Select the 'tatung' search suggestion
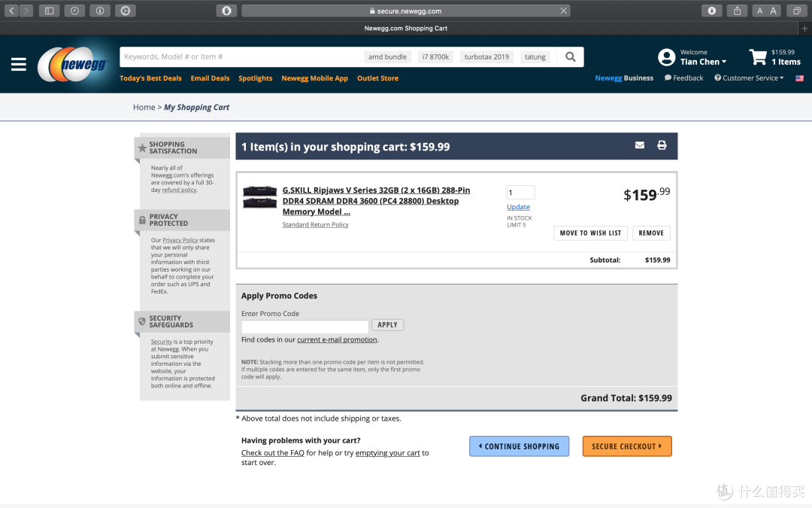Screen dimensions: 812x508 point(535,57)
